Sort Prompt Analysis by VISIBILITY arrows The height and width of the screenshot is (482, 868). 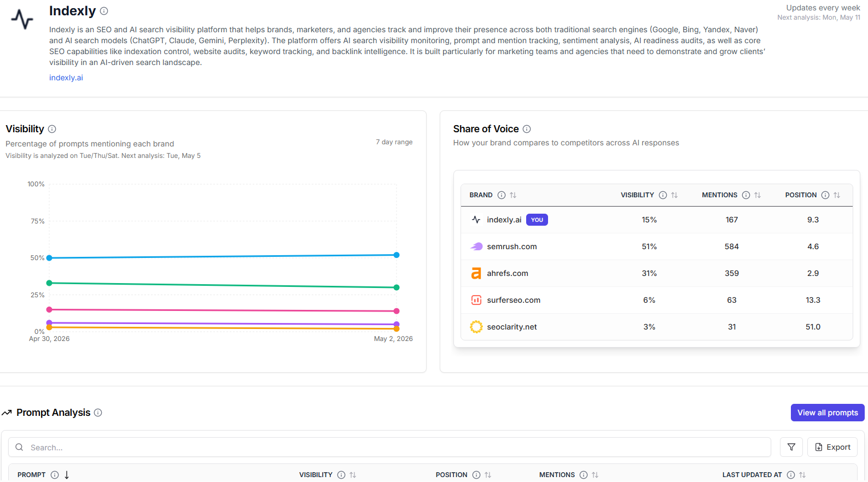pyautogui.click(x=353, y=475)
